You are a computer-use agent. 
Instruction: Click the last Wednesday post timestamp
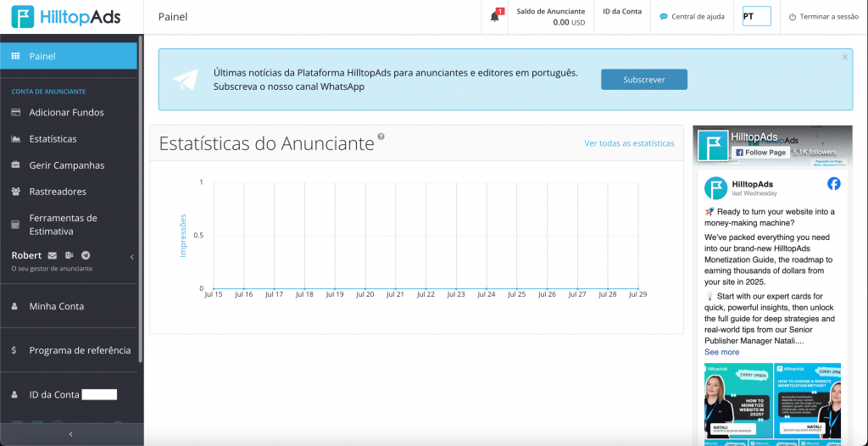click(x=754, y=193)
